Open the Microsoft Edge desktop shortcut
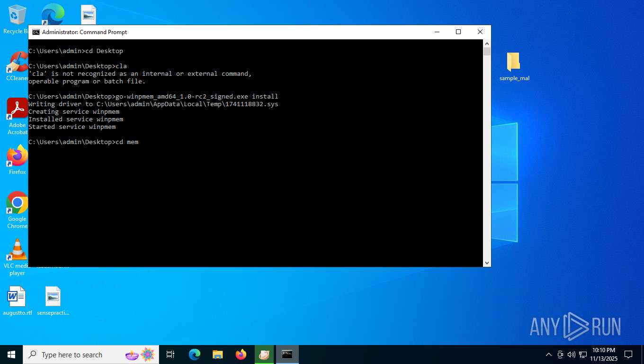 click(x=53, y=14)
